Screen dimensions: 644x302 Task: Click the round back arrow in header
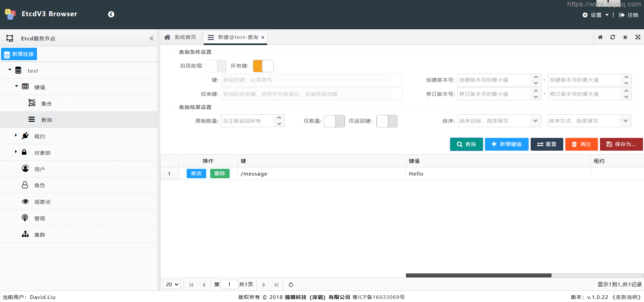coord(111,14)
